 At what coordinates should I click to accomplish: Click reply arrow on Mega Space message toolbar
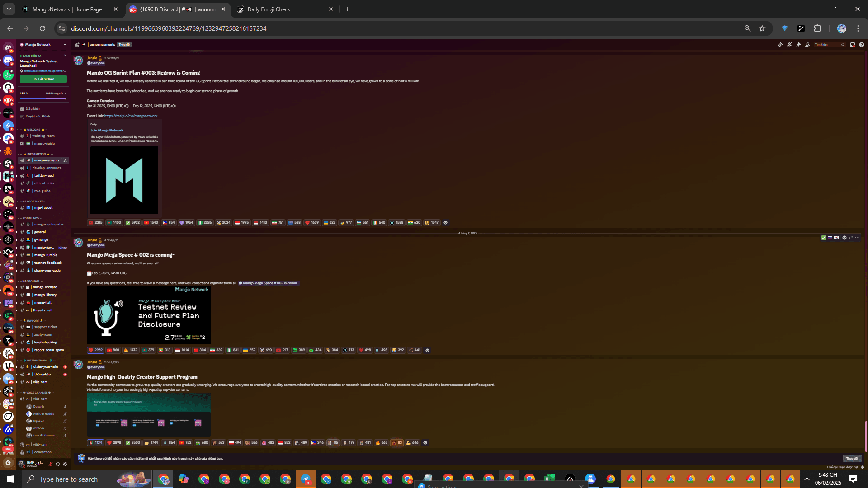[851, 238]
